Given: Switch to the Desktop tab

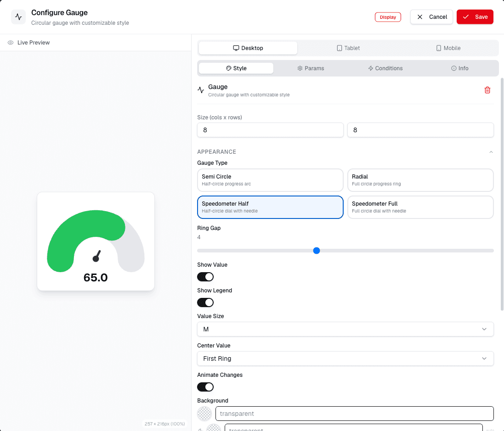Looking at the screenshot, I should point(248,48).
